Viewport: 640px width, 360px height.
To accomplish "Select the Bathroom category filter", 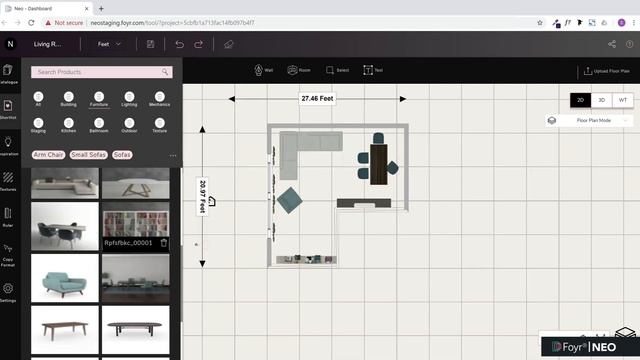I will pyautogui.click(x=99, y=125).
